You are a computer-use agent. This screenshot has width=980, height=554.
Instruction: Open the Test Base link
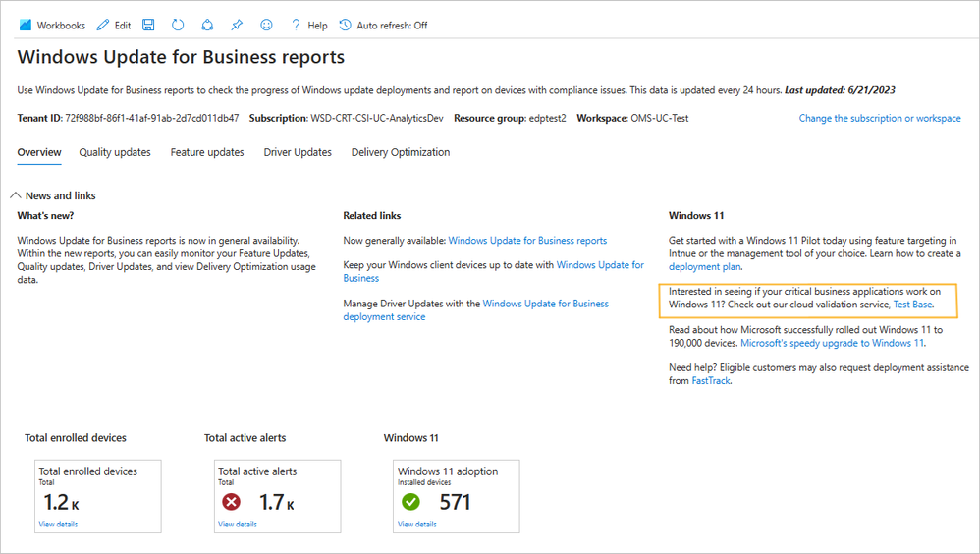[x=912, y=305]
